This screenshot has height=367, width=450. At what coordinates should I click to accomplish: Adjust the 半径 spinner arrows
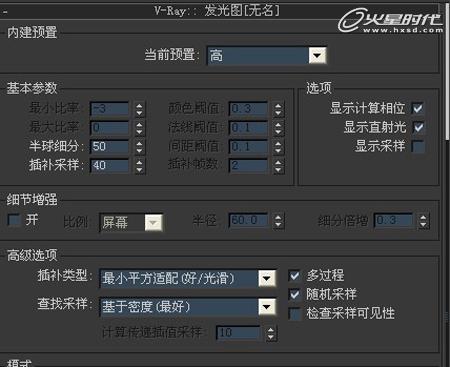tap(278, 221)
